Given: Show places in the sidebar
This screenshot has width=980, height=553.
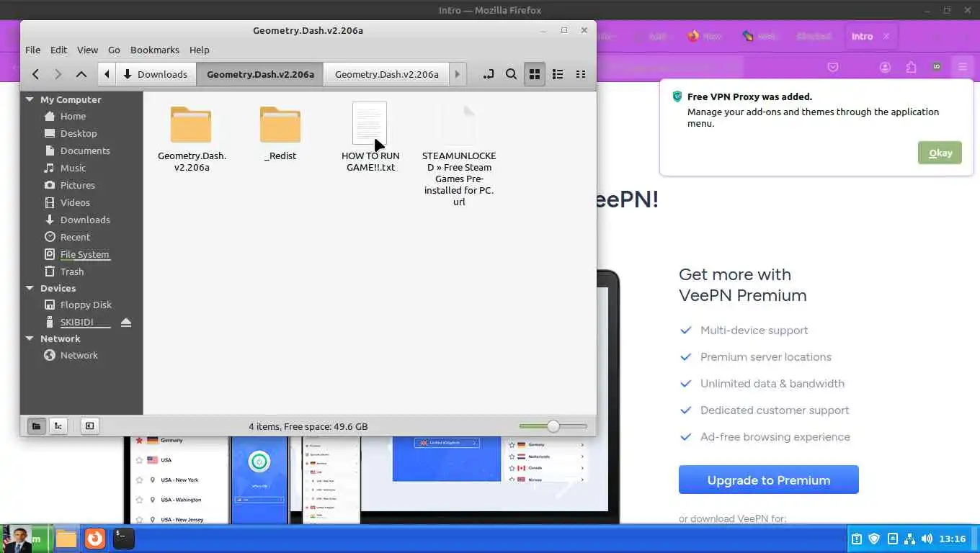Looking at the screenshot, I should pyautogui.click(x=36, y=426).
